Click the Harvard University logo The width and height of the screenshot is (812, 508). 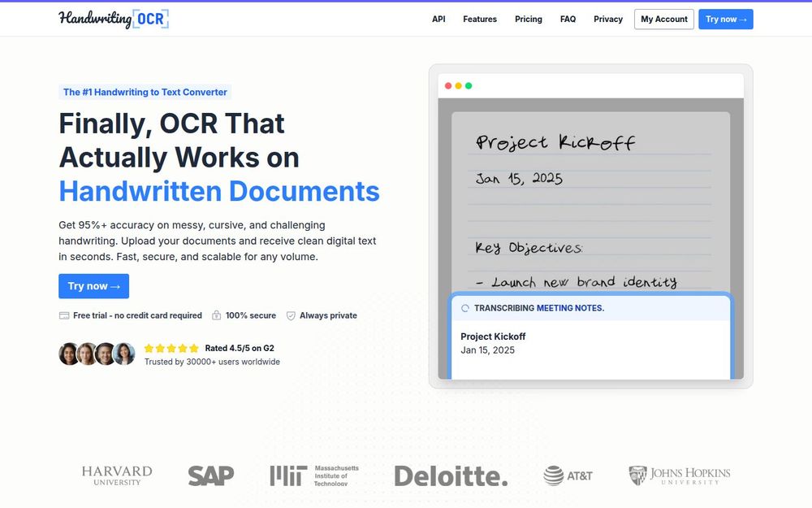pyautogui.click(x=117, y=475)
